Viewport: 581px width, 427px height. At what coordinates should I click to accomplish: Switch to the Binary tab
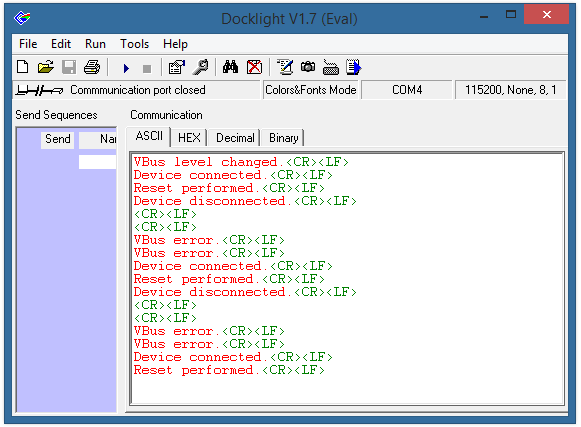pos(283,138)
